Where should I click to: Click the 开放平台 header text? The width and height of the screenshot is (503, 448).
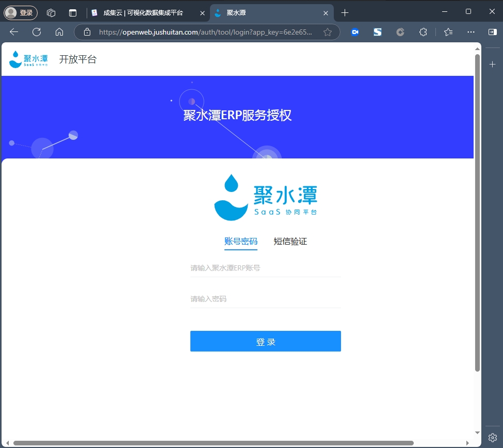pyautogui.click(x=77, y=59)
